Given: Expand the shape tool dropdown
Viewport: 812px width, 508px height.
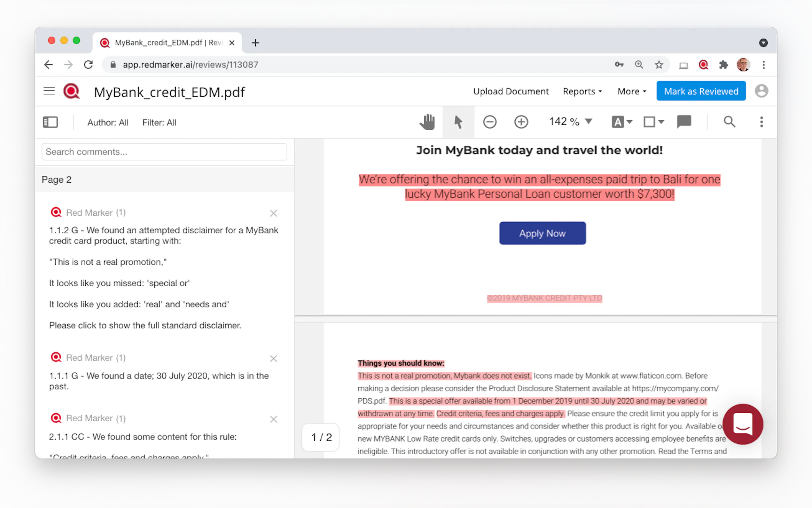Looking at the screenshot, I should coord(661,122).
